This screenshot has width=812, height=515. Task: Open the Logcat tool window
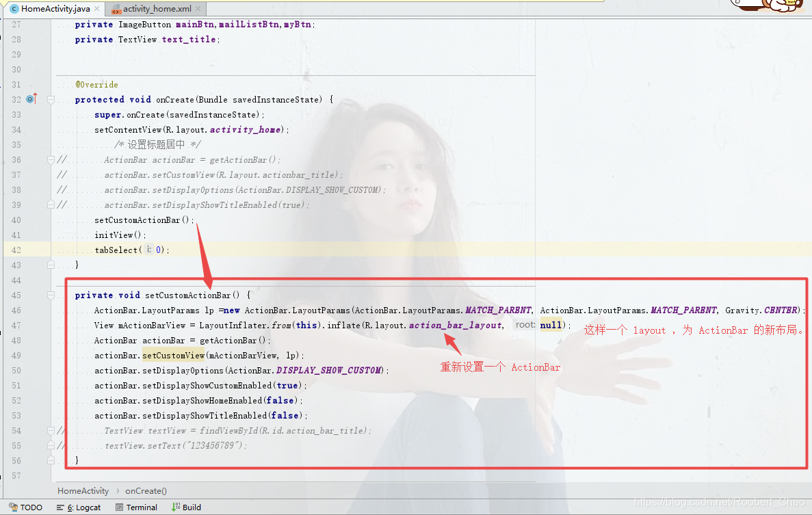(x=79, y=507)
